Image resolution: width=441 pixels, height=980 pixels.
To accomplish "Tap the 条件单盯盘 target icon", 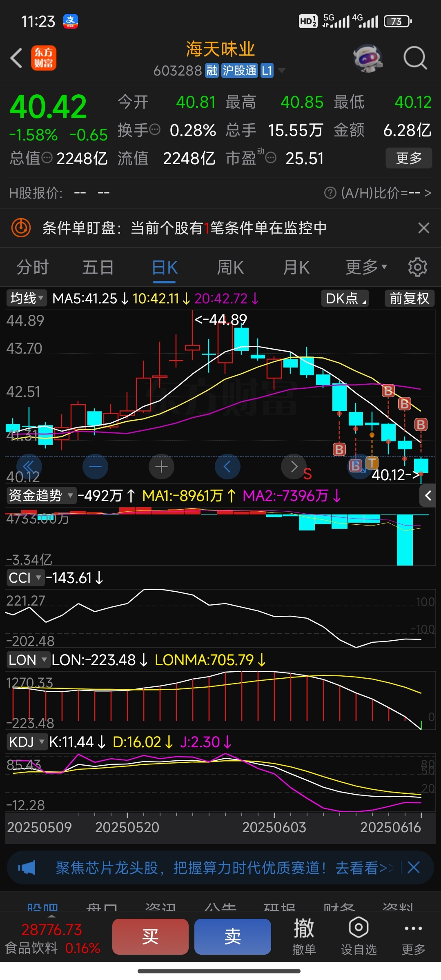I will pyautogui.click(x=21, y=228).
